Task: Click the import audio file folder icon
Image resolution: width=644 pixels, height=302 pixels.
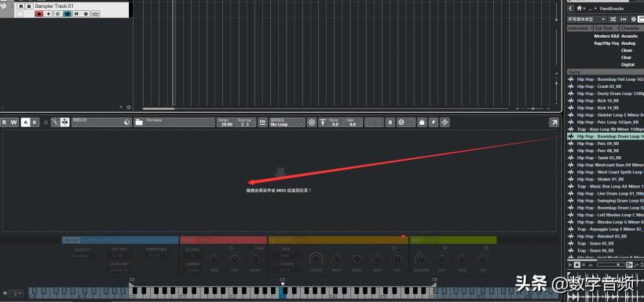Action: click(x=138, y=122)
